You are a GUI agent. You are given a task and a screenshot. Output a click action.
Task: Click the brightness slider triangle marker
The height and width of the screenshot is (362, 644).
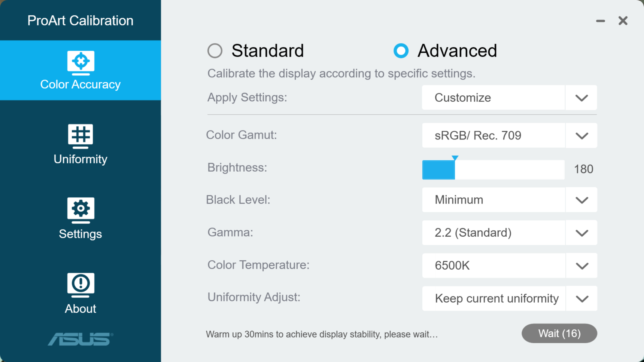coord(455,158)
